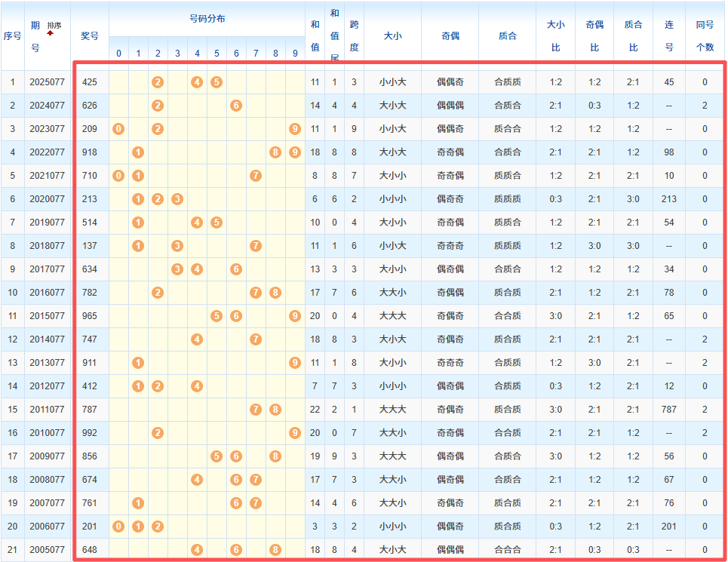Screen dimensions: 728x562
Task: Select the 奖号 column header
Action: point(90,36)
